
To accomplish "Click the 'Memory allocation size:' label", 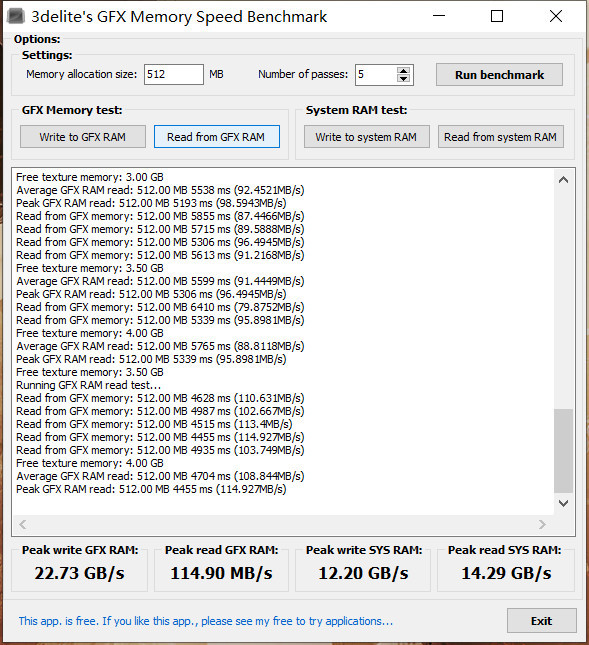I will pos(81,74).
